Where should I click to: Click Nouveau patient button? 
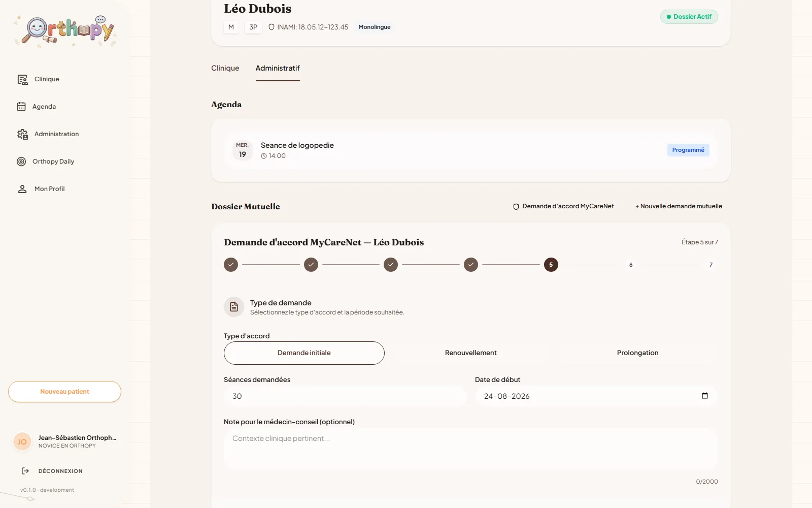64,392
